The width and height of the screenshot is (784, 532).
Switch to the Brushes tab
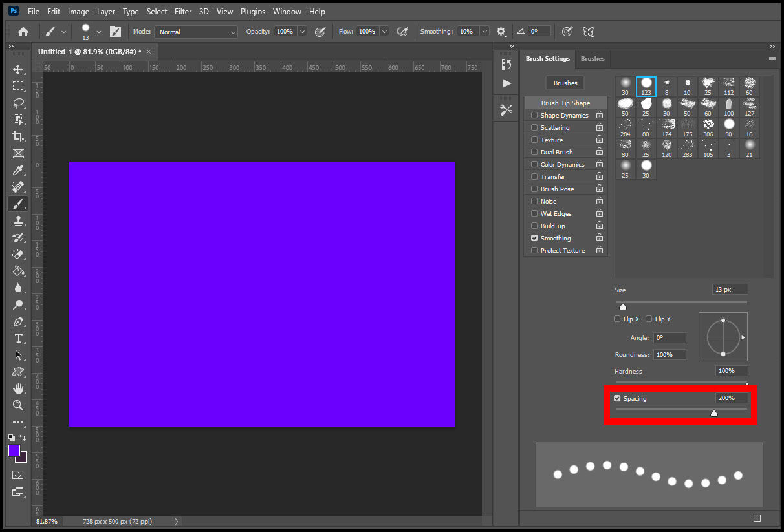593,58
